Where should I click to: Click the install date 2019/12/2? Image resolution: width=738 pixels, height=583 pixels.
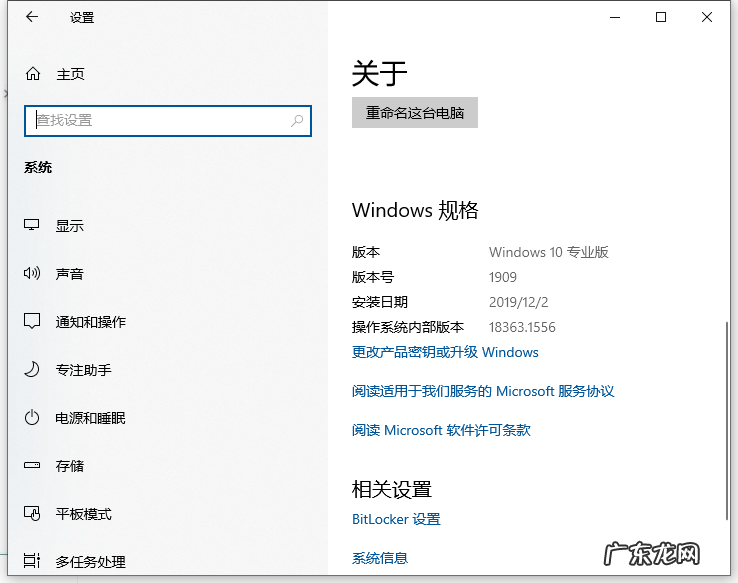518,302
